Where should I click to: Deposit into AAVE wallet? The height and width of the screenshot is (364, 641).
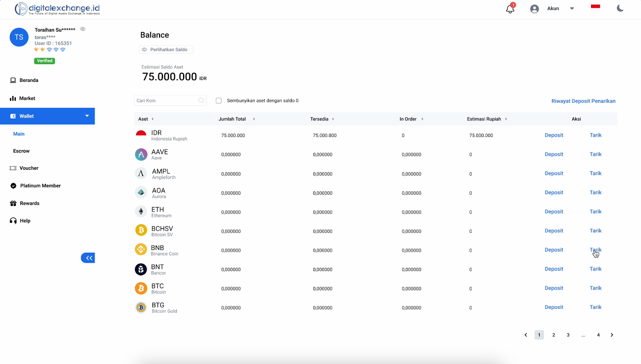[x=554, y=154]
